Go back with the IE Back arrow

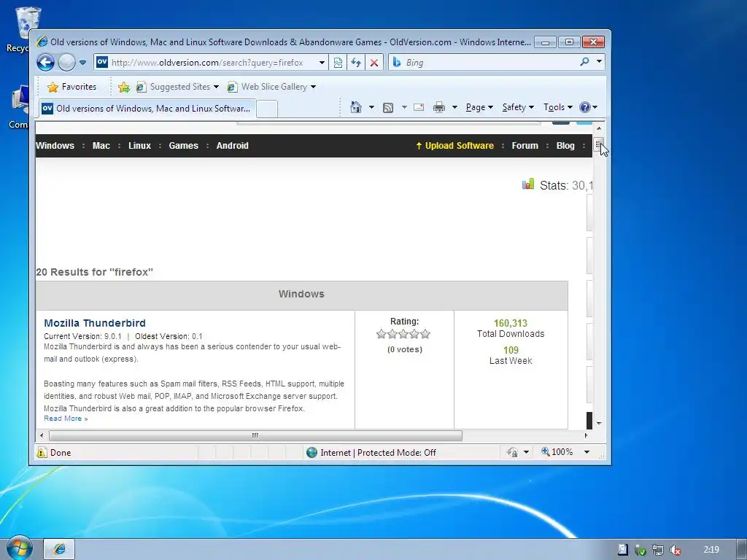click(x=46, y=63)
